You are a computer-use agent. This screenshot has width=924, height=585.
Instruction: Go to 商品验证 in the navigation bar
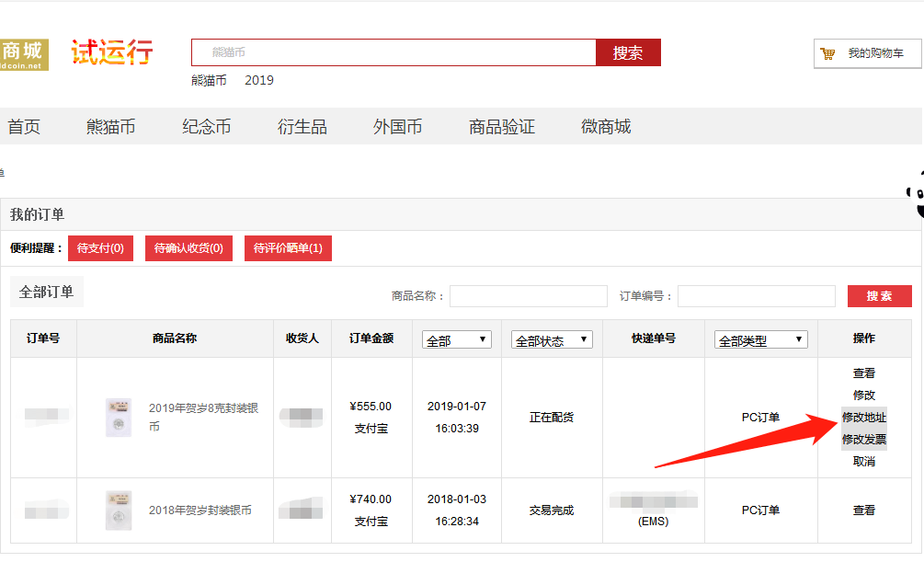coord(501,127)
